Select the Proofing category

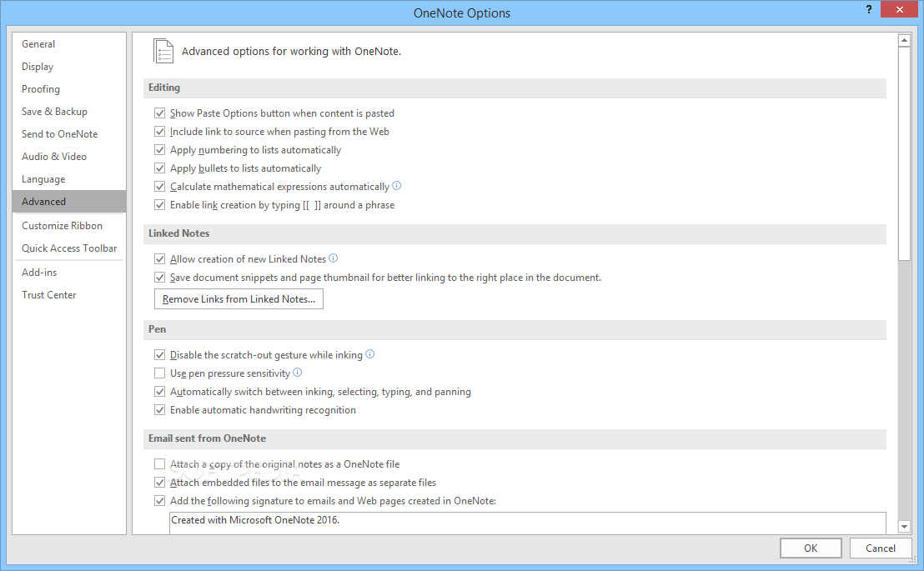(69, 89)
